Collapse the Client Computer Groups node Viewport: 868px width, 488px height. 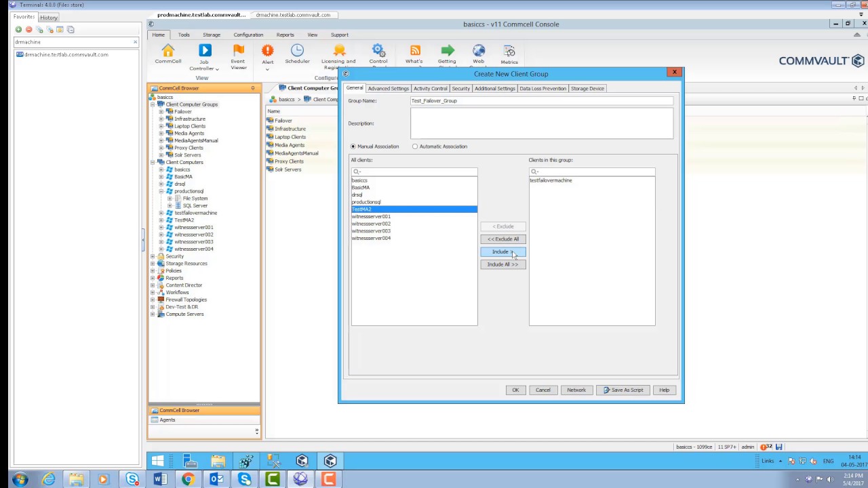pyautogui.click(x=153, y=104)
